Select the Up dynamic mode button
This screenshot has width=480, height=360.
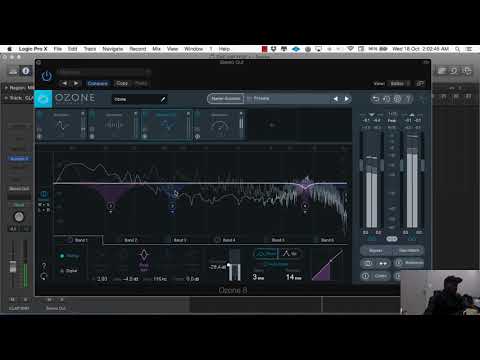[290, 254]
